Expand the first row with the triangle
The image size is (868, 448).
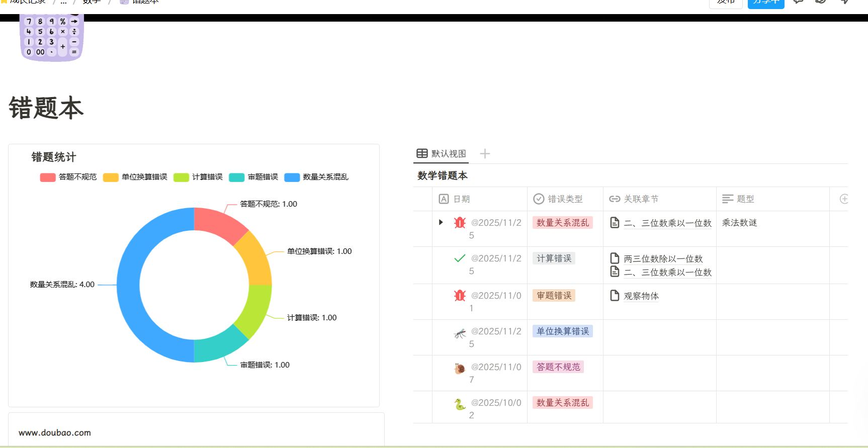click(441, 222)
